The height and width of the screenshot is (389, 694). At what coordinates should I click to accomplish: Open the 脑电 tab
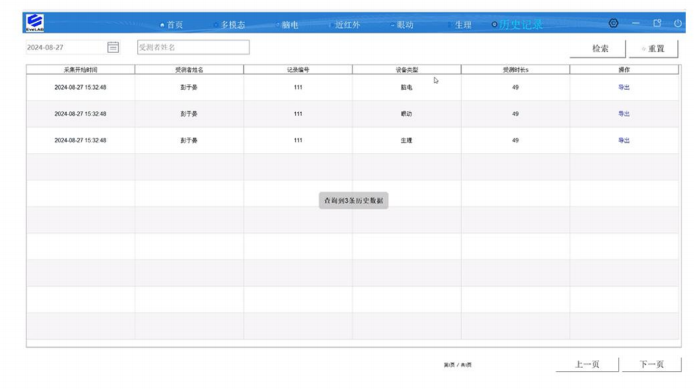tap(288, 25)
